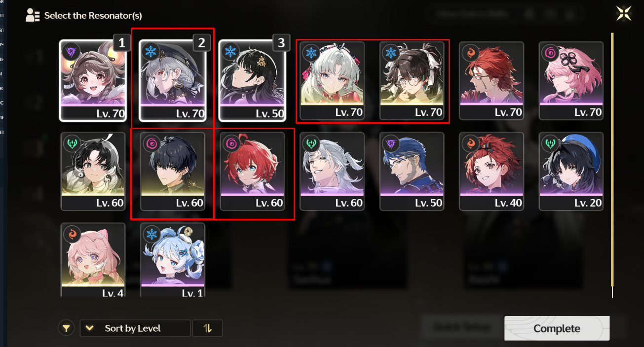Open the Sort by Level dropdown
Viewport: 644px width, 347px height.
[135, 328]
